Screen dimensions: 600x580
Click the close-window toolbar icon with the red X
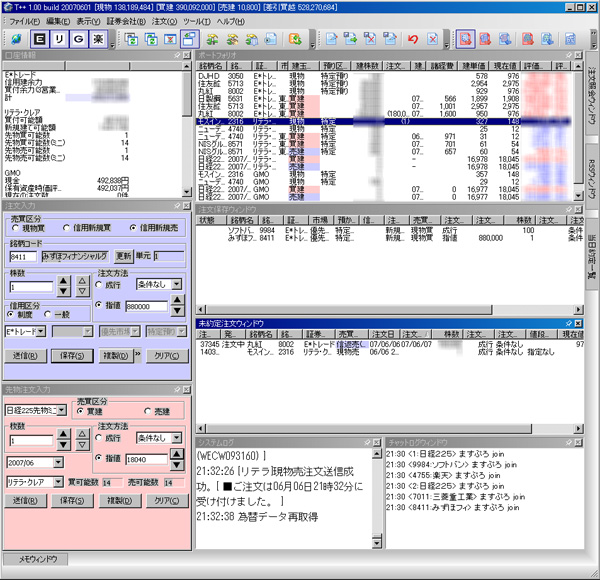(170, 39)
